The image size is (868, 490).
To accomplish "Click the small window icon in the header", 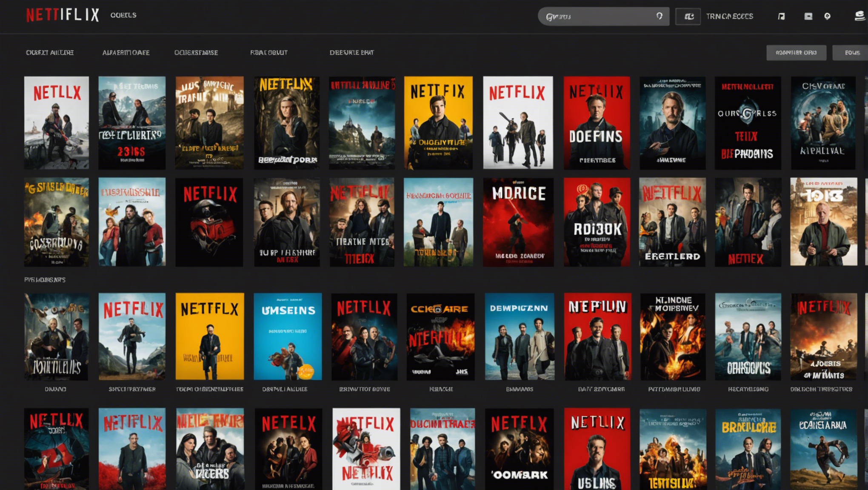I will 808,16.
